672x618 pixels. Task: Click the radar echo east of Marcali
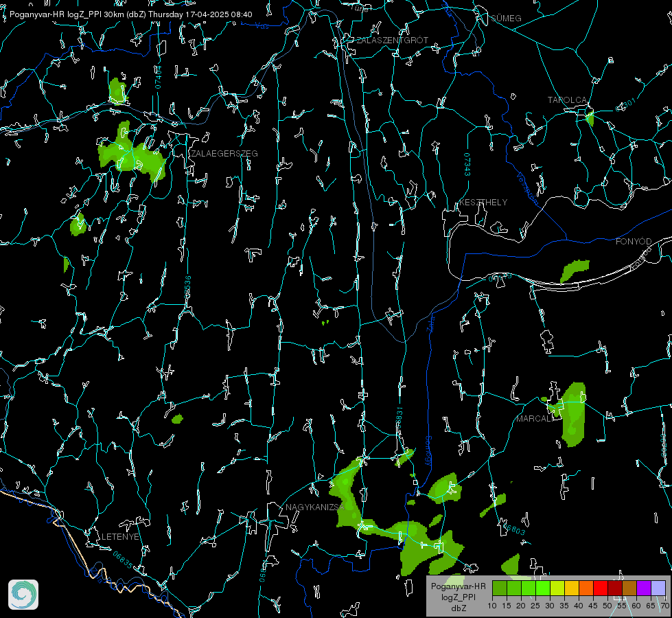573,414
